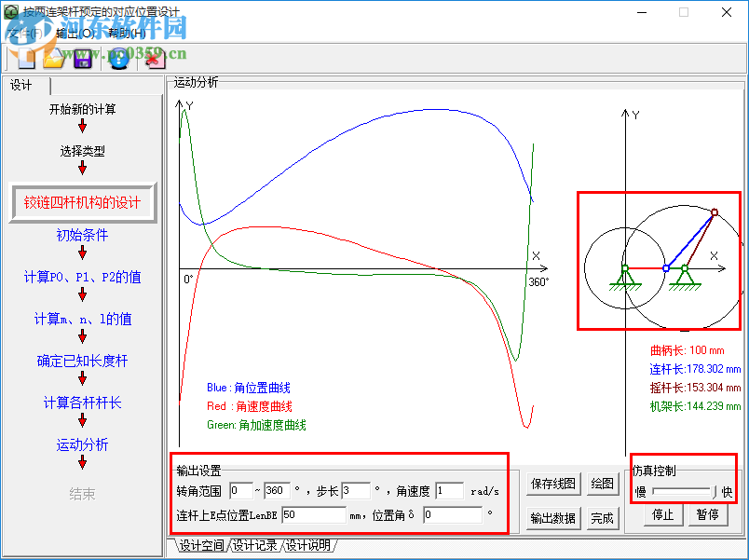Image resolution: width=749 pixels, height=560 pixels.
Task: Click the 开始新的计算 step
Action: [83, 109]
